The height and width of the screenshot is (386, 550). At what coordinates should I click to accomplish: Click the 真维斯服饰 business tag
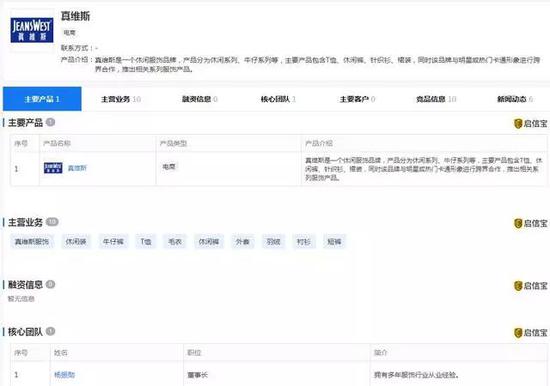point(32,241)
